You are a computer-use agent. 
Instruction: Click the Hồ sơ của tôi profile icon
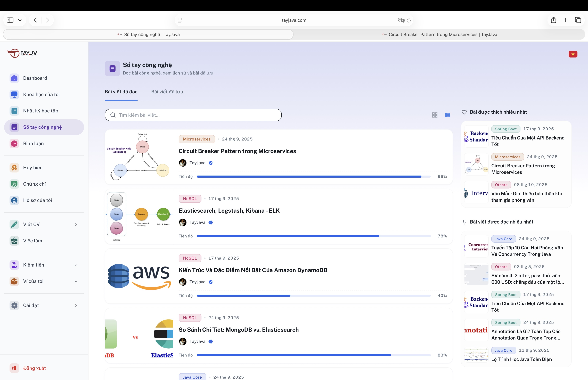(14, 200)
